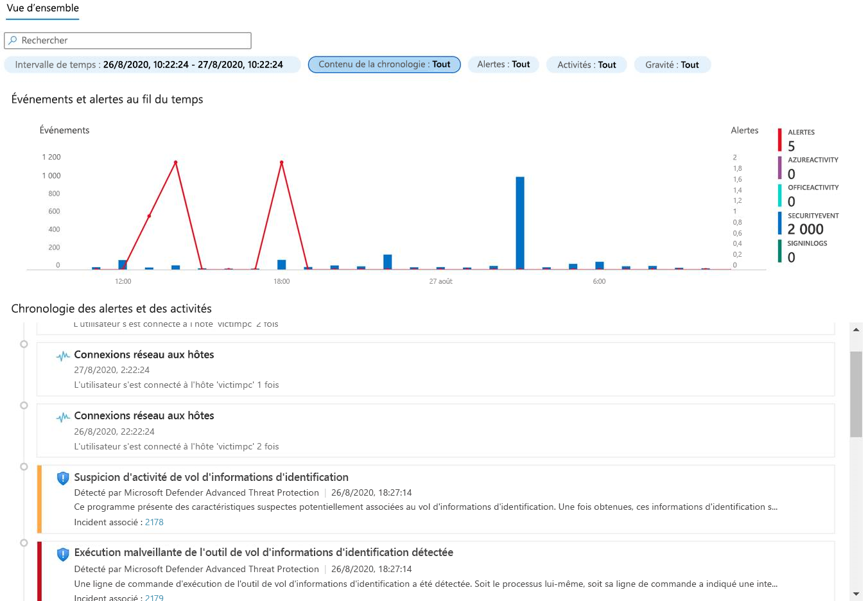Click scrollbar down arrow in timeline

point(856,594)
